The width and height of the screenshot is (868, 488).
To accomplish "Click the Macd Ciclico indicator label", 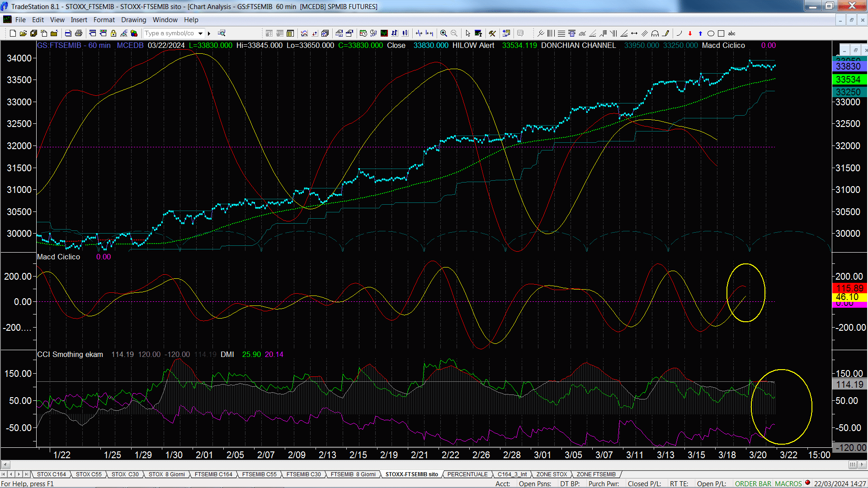I will [x=58, y=257].
